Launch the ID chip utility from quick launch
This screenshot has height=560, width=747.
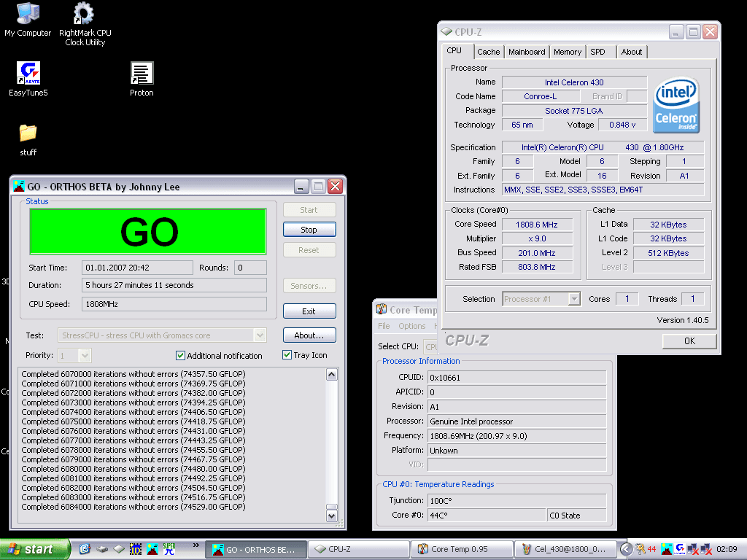coord(136,549)
